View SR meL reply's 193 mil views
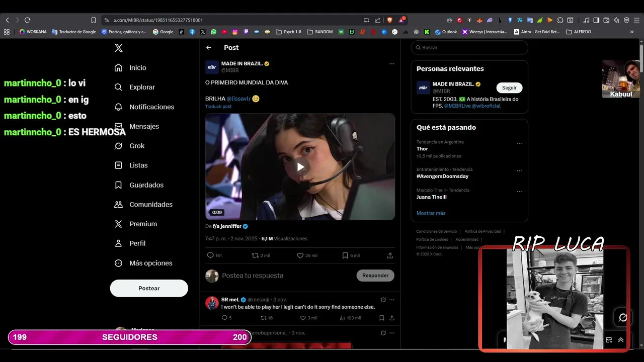Screen dimensions: 644x362 click(x=350, y=318)
